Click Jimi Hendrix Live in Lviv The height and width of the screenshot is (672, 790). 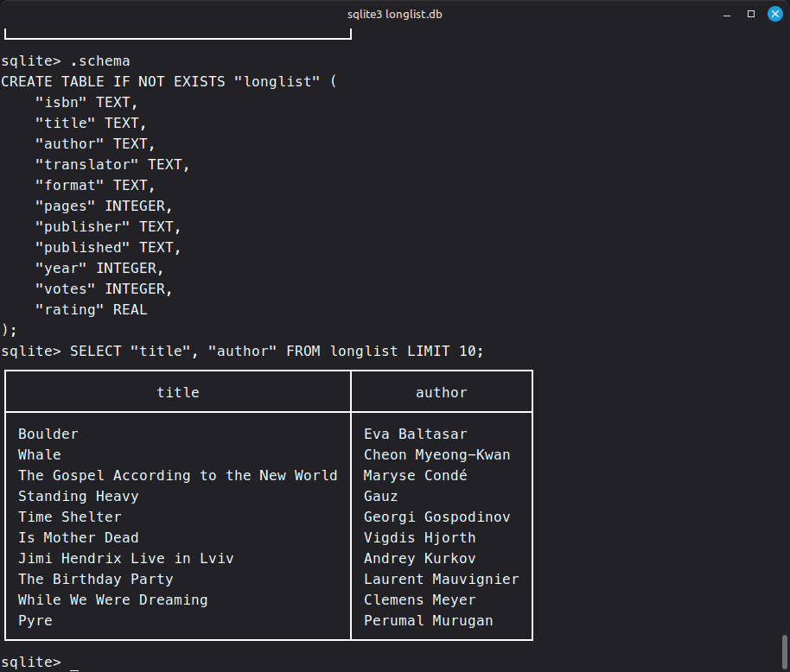[x=126, y=558]
